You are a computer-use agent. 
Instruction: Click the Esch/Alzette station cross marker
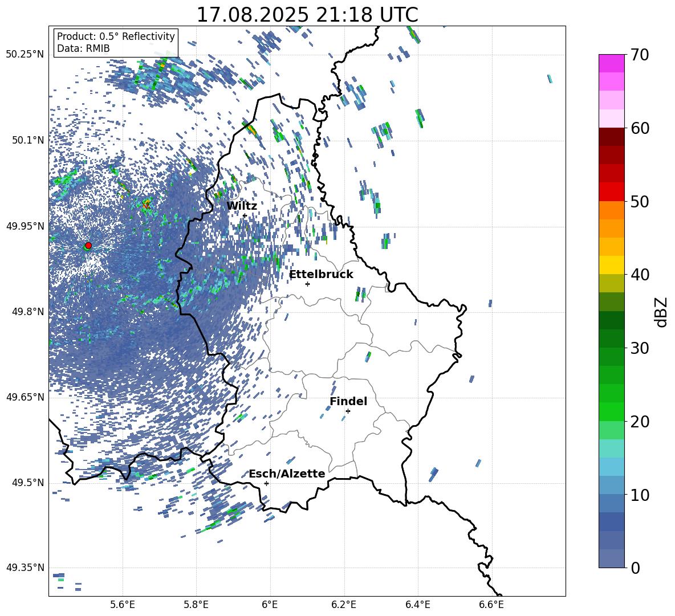[x=266, y=483]
